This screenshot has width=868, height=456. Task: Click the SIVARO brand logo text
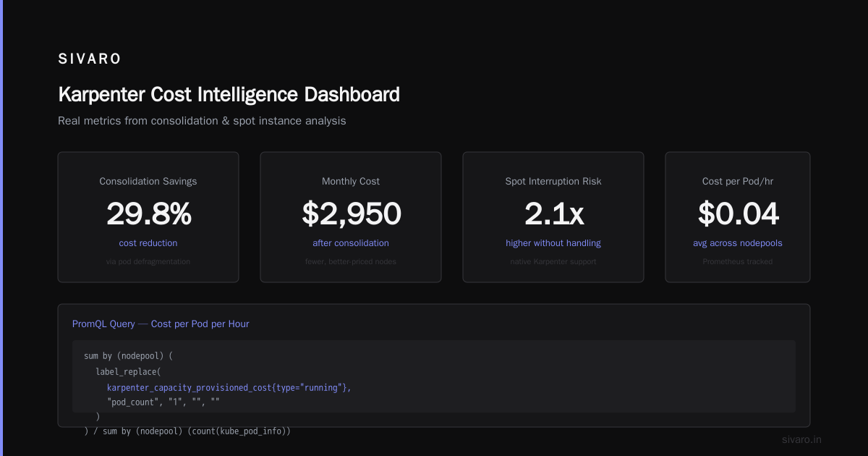(x=90, y=59)
